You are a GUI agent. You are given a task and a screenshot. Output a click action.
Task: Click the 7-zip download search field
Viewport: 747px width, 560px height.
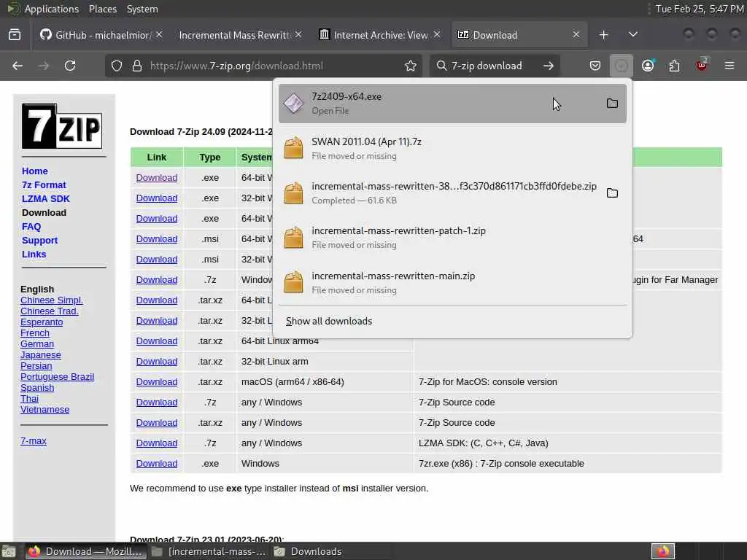[493, 66]
